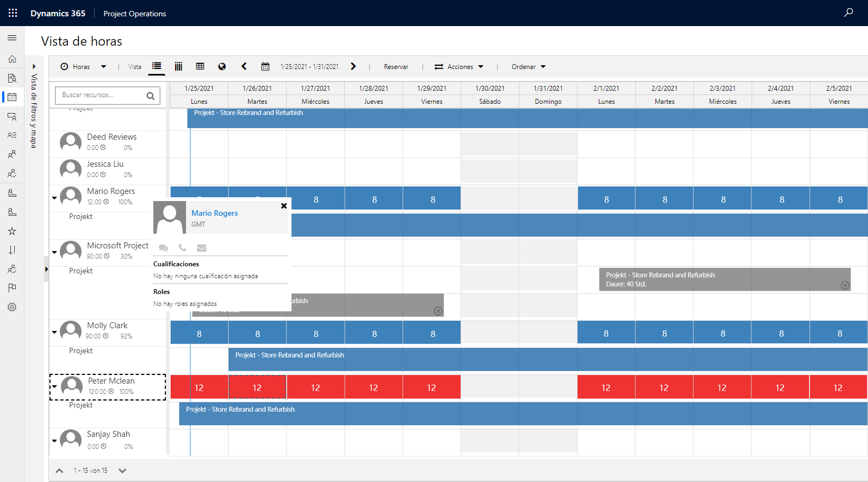868x482 pixels.
Task: Click the 1/25/2021 - 1/31/2021 date range
Action: 309,67
